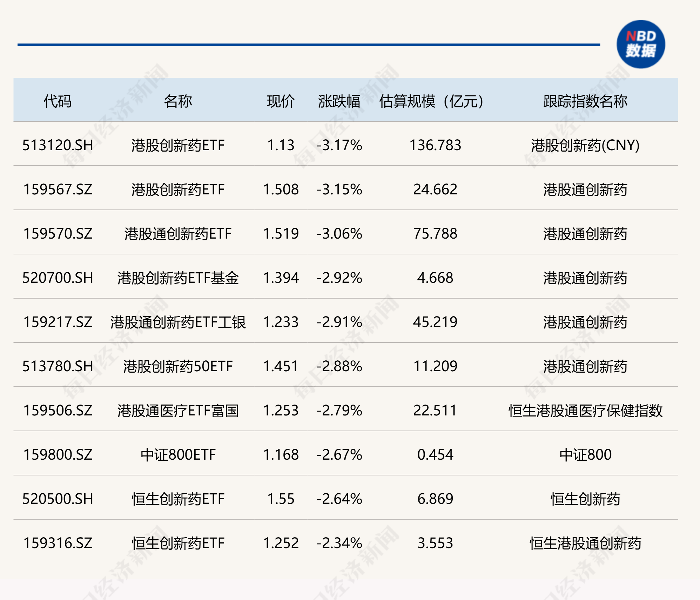Click the change value -2.88%

tap(339, 366)
